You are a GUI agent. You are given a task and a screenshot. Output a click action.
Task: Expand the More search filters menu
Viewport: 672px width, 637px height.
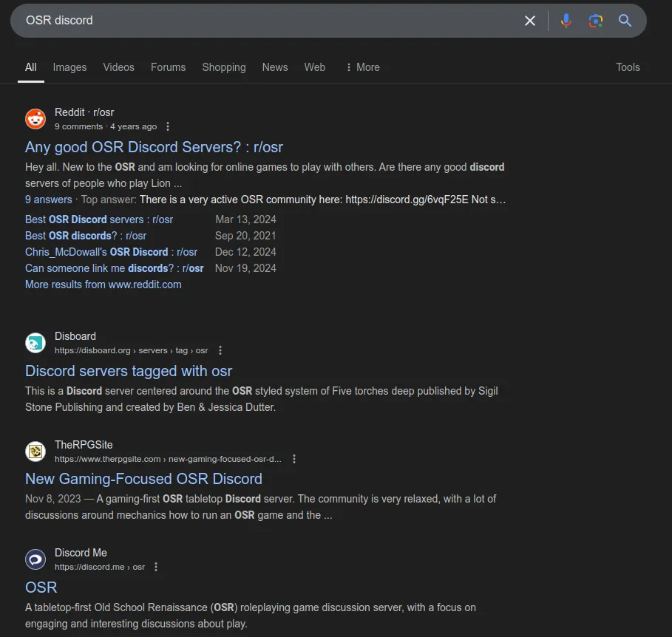click(363, 67)
